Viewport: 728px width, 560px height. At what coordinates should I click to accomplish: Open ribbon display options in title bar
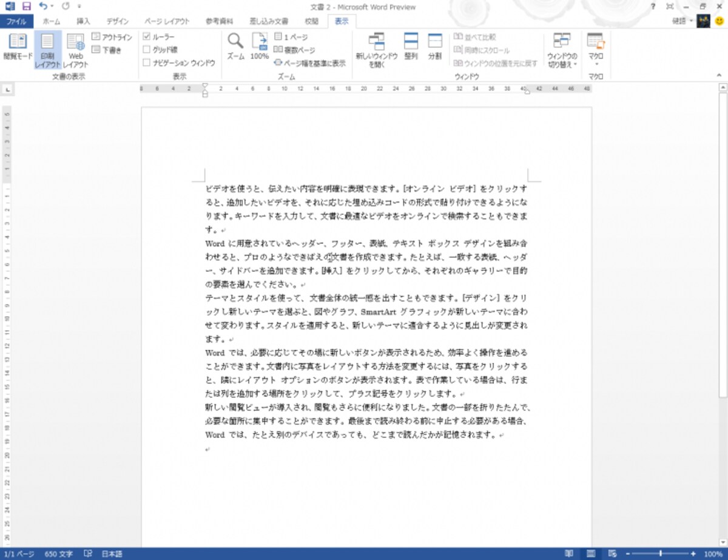pyautogui.click(x=670, y=7)
